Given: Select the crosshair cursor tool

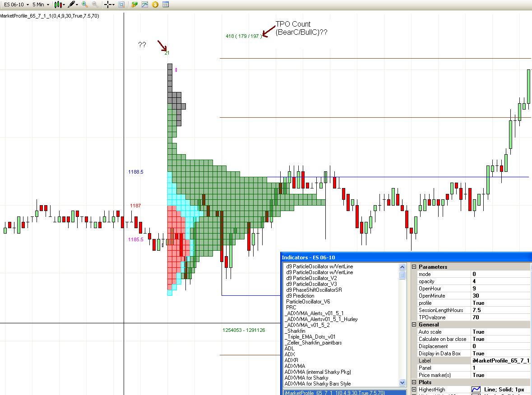Looking at the screenshot, I should click(x=107, y=5).
